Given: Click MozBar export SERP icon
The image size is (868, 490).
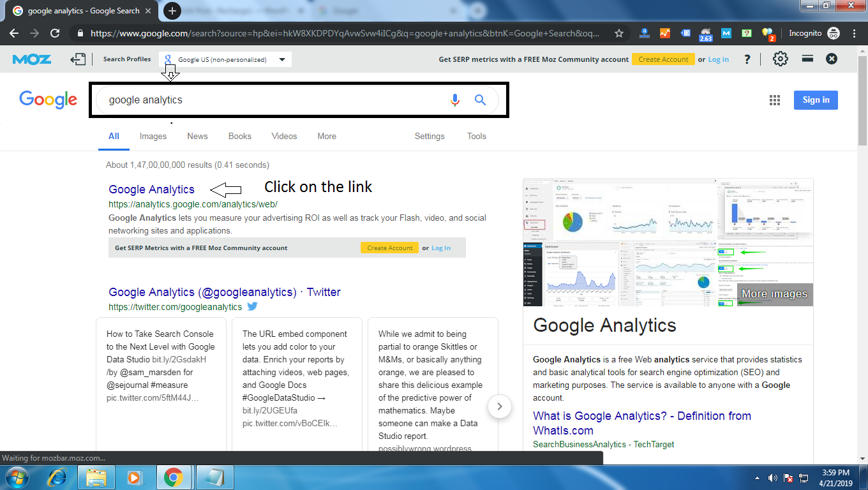Looking at the screenshot, I should tap(78, 59).
